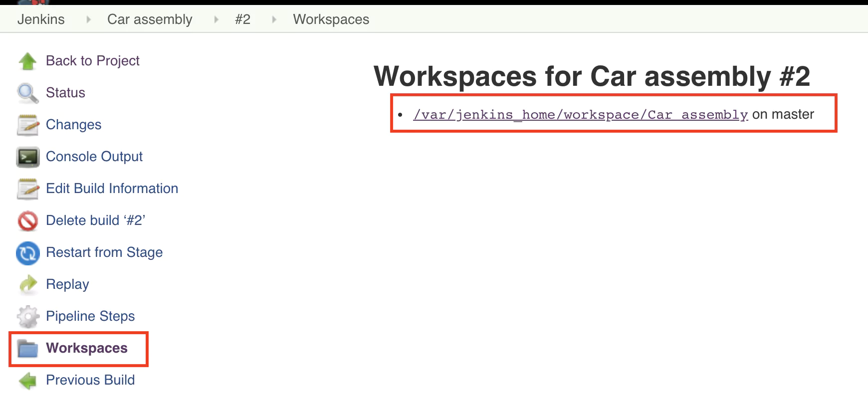Screen dimensions: 868x420
Task: Click the terminal Console Output icon
Action: (28, 157)
